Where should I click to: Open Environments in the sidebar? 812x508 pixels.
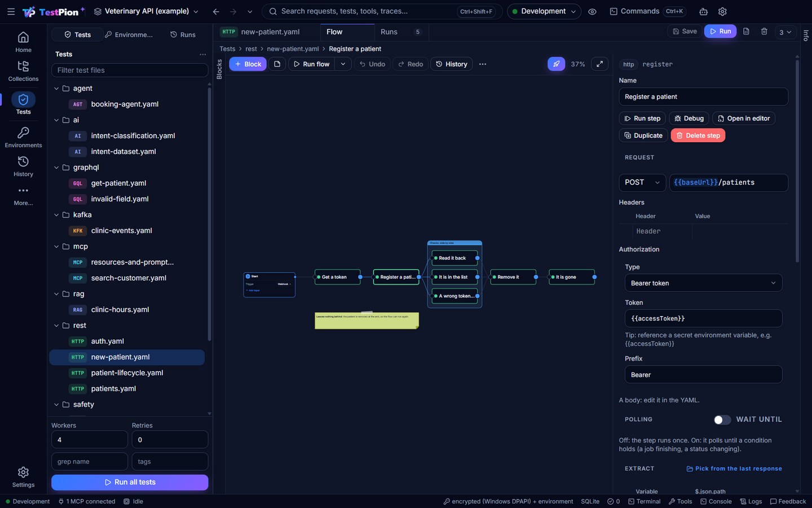[x=23, y=137]
